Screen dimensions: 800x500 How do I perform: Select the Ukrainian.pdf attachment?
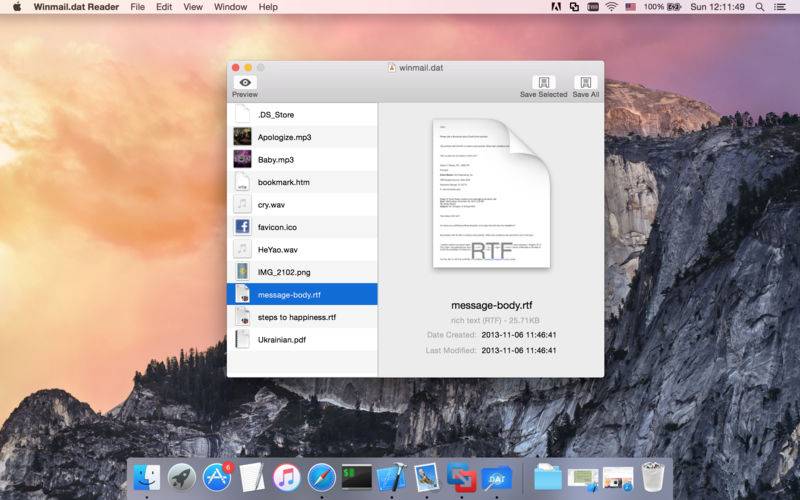coord(282,339)
